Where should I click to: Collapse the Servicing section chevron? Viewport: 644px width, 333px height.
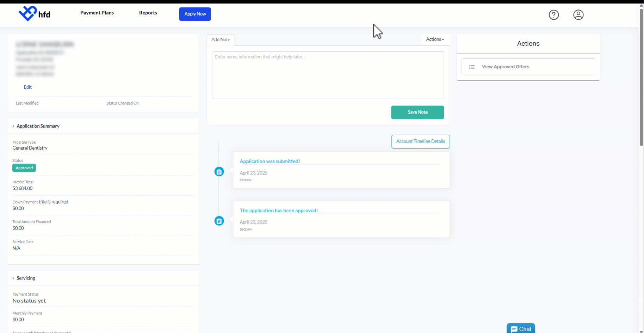point(13,278)
